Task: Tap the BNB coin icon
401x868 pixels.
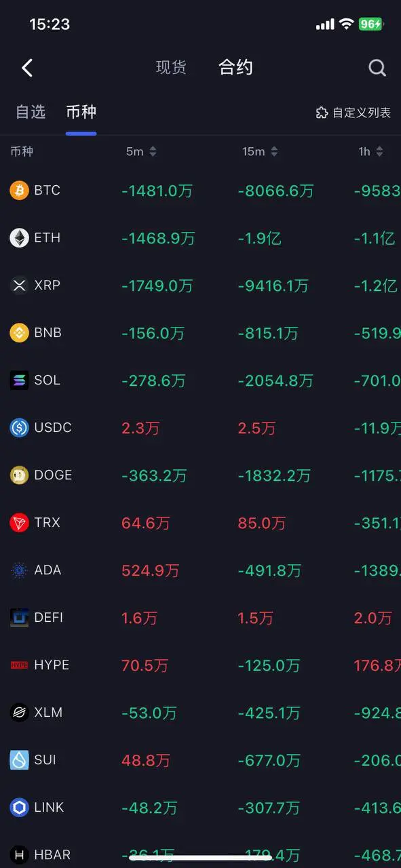Action: (x=19, y=333)
